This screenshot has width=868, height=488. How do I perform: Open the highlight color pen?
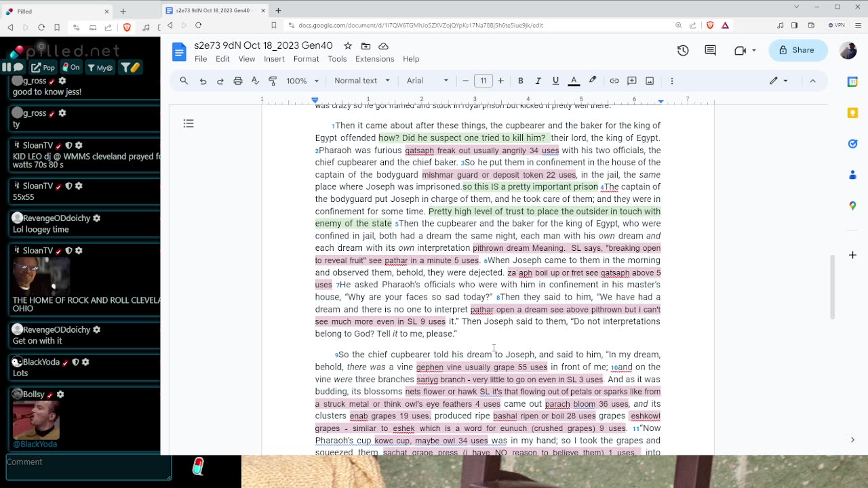[x=593, y=81]
